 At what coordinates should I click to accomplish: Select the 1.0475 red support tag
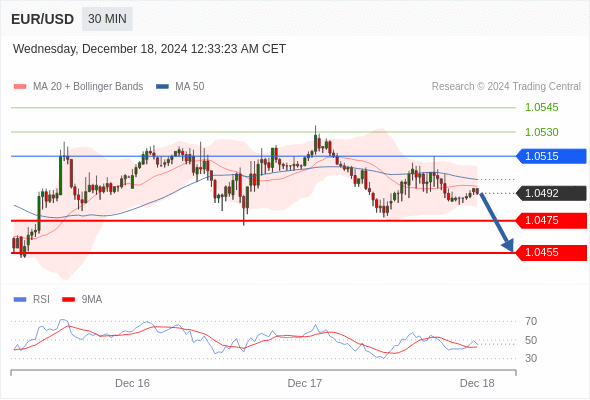pos(551,221)
